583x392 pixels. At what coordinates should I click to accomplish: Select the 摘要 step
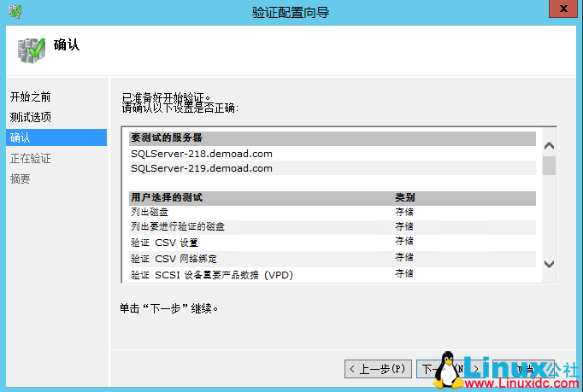(20, 178)
